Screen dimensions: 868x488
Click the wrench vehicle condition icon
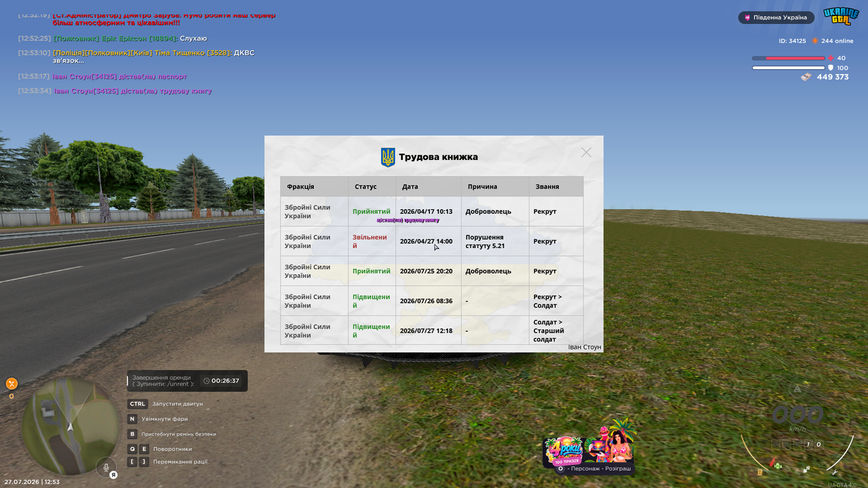[x=834, y=472]
